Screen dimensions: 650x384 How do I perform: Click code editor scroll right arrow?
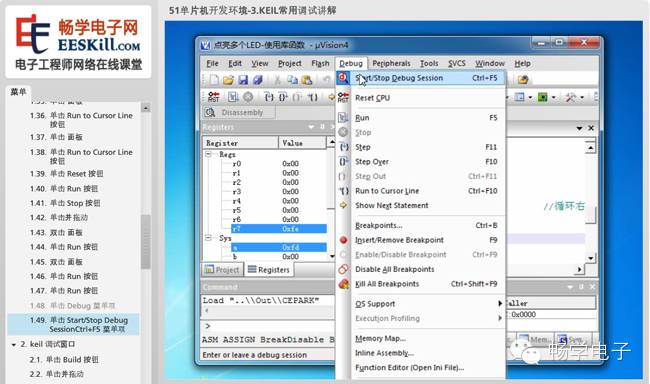tap(580, 270)
